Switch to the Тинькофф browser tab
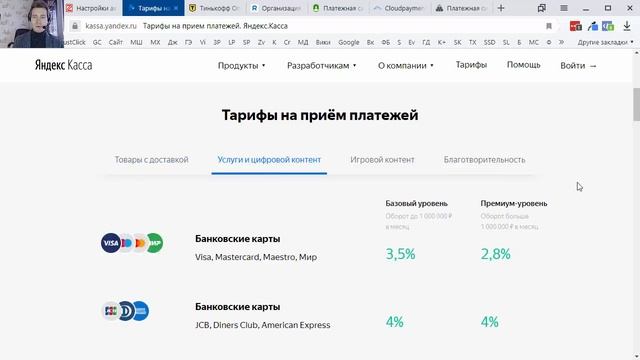Image resolution: width=640 pixels, height=360 pixels. [x=215, y=8]
